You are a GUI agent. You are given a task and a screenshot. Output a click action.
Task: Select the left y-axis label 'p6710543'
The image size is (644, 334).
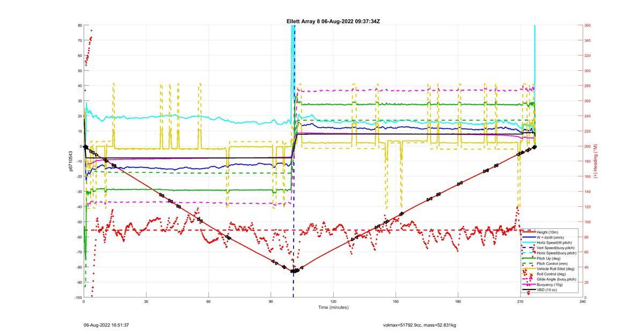pos(71,161)
